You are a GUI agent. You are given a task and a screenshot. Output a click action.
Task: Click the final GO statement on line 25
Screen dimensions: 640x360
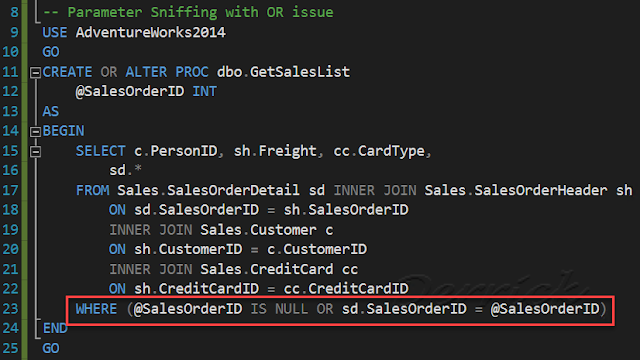point(51,349)
